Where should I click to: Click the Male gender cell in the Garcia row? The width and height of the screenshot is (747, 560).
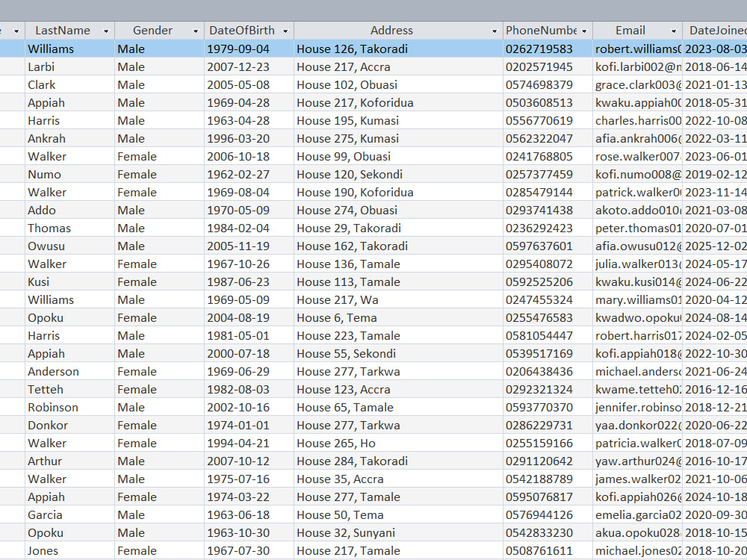point(159,514)
